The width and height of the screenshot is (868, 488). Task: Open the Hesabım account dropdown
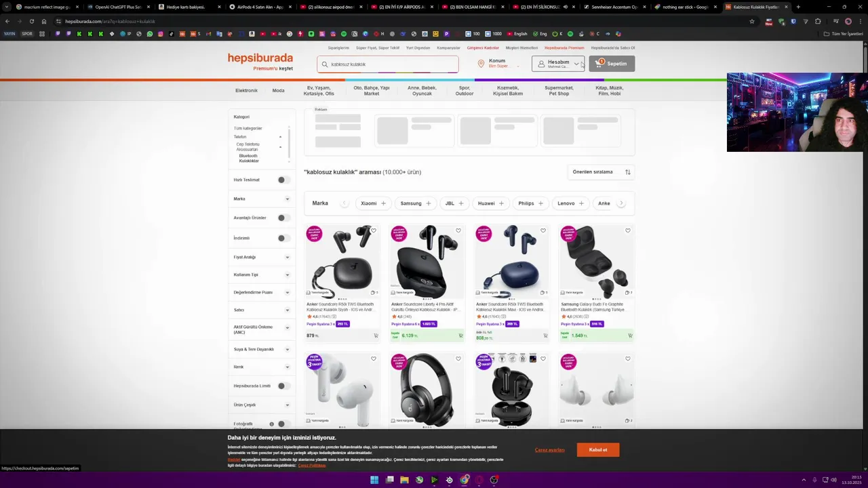coord(558,64)
